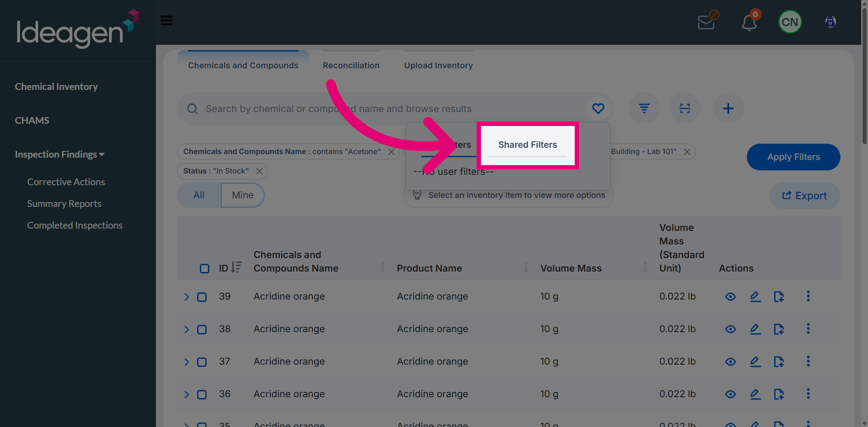Remove the Acetone name filter chip
Image resolution: width=868 pixels, height=427 pixels.
[x=392, y=152]
